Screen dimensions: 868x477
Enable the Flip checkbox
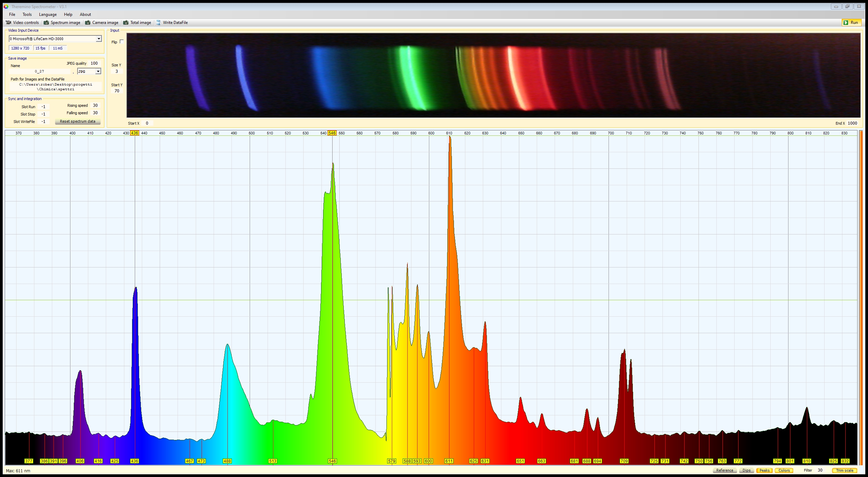pos(122,42)
